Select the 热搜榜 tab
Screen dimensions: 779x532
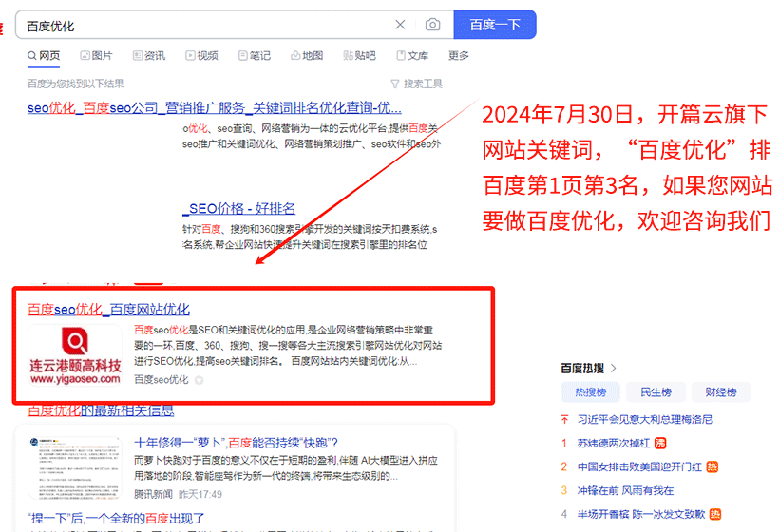click(591, 392)
